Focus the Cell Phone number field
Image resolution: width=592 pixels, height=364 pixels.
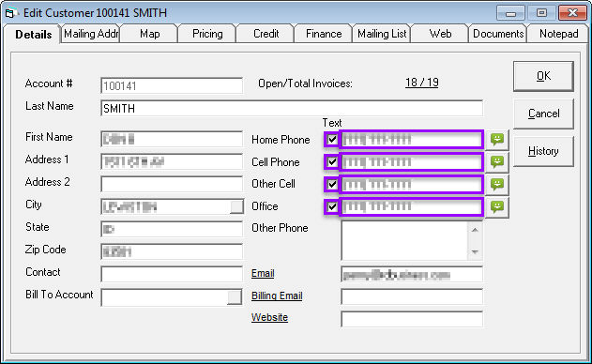pyautogui.click(x=412, y=162)
